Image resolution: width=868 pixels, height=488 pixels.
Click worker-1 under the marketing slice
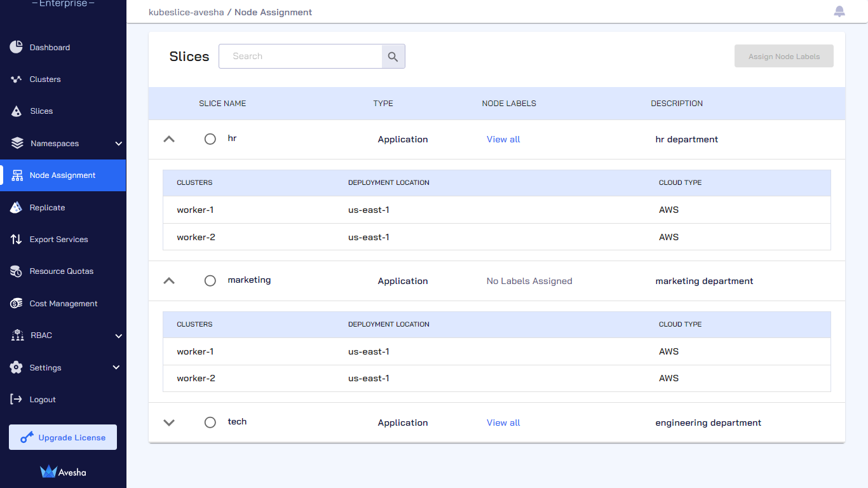(195, 351)
